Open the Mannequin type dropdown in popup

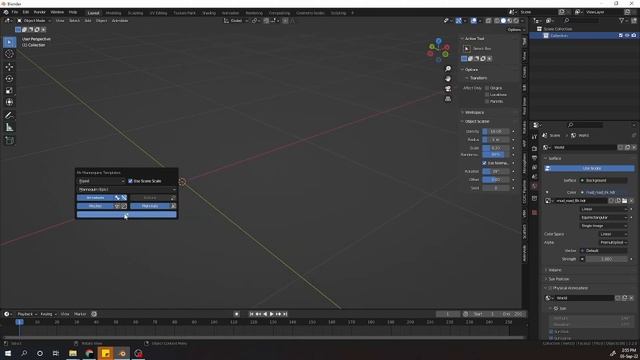(x=127, y=189)
